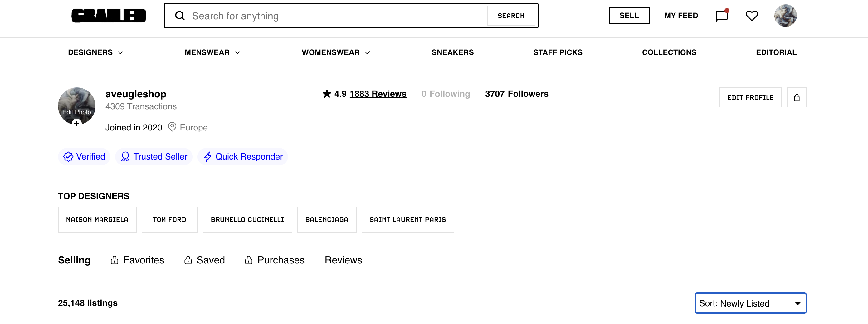Open the account avatar in header
Image resolution: width=868 pixels, height=324 pixels.
(785, 16)
